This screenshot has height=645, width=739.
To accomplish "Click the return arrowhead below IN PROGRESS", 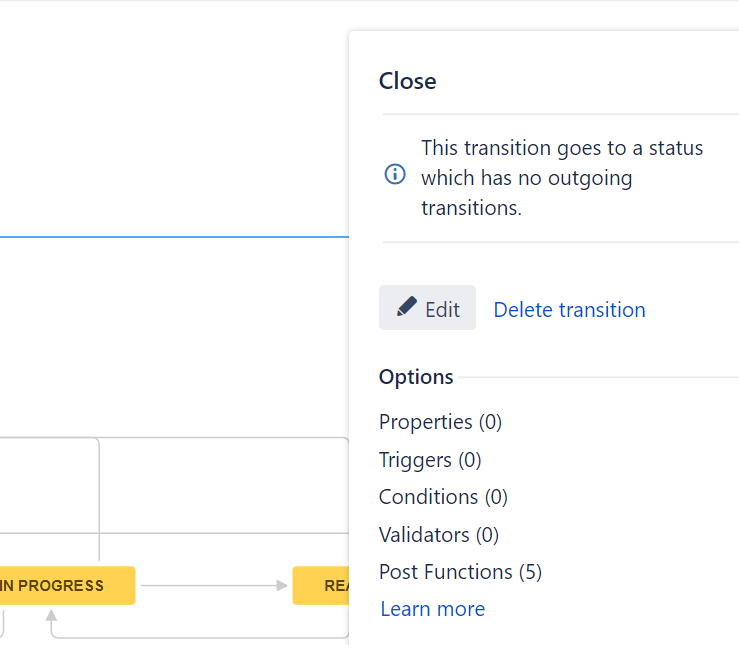I will (51, 617).
